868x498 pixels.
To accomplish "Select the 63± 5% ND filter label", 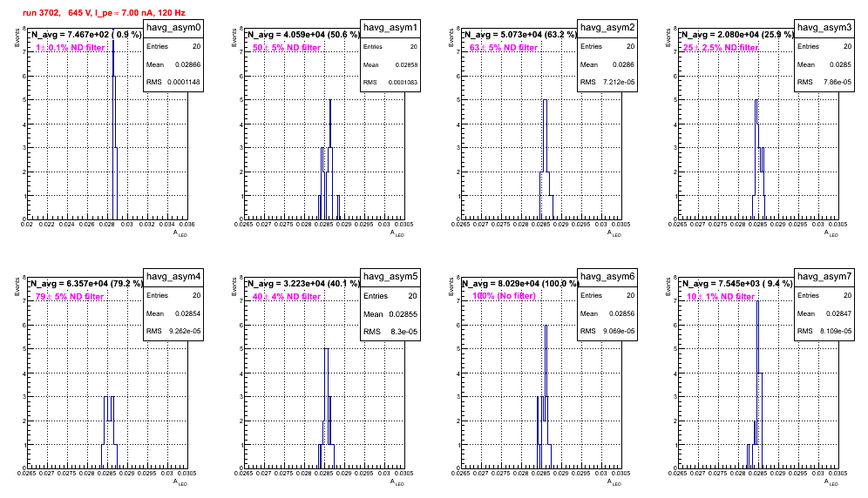I will coord(504,48).
